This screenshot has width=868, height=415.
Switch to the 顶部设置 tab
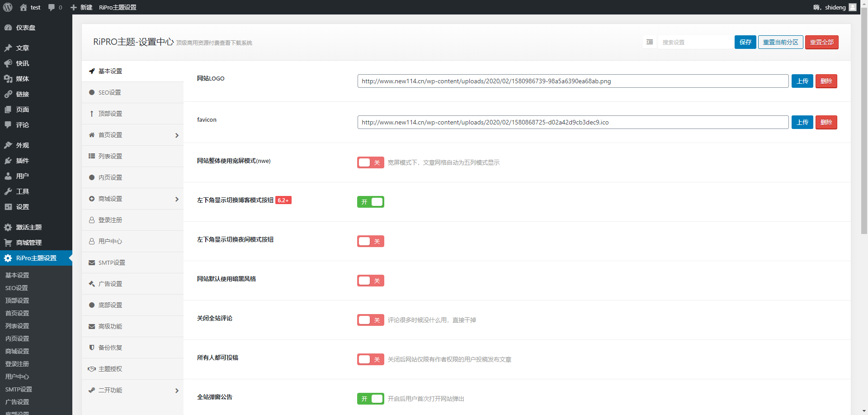tap(132, 114)
